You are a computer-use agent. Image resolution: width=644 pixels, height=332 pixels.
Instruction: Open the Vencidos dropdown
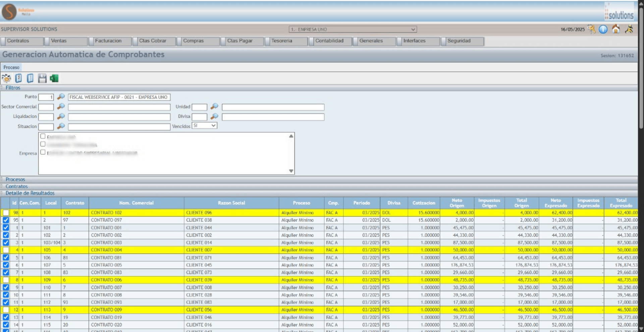click(x=204, y=126)
